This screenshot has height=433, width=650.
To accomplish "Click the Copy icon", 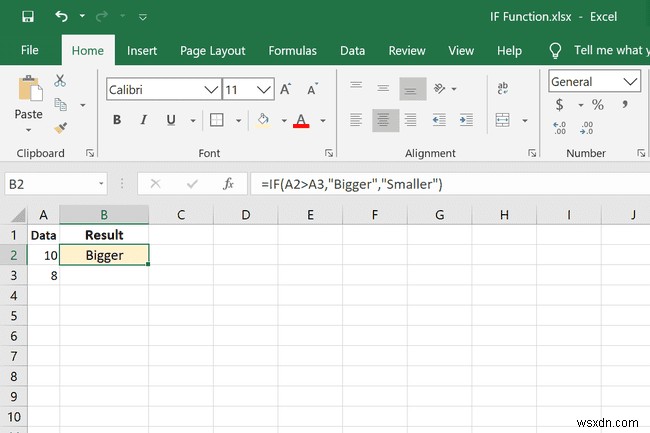I will coord(61,104).
